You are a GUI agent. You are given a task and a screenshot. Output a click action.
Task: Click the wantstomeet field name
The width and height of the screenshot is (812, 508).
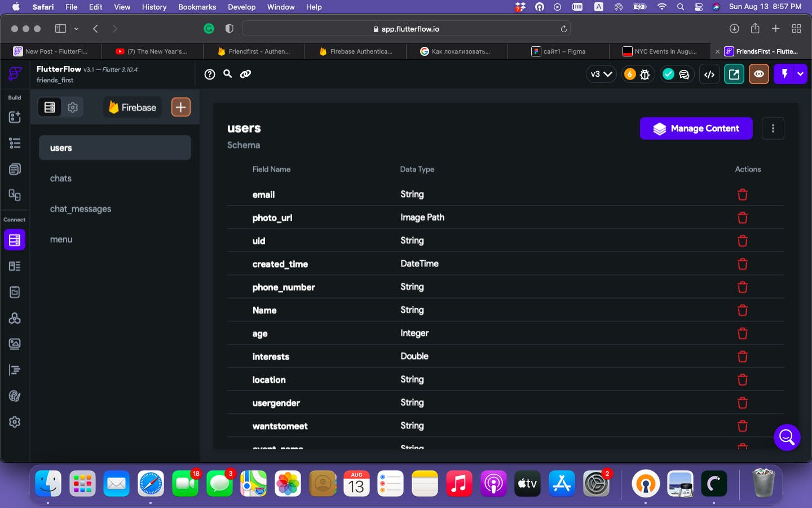coord(280,426)
